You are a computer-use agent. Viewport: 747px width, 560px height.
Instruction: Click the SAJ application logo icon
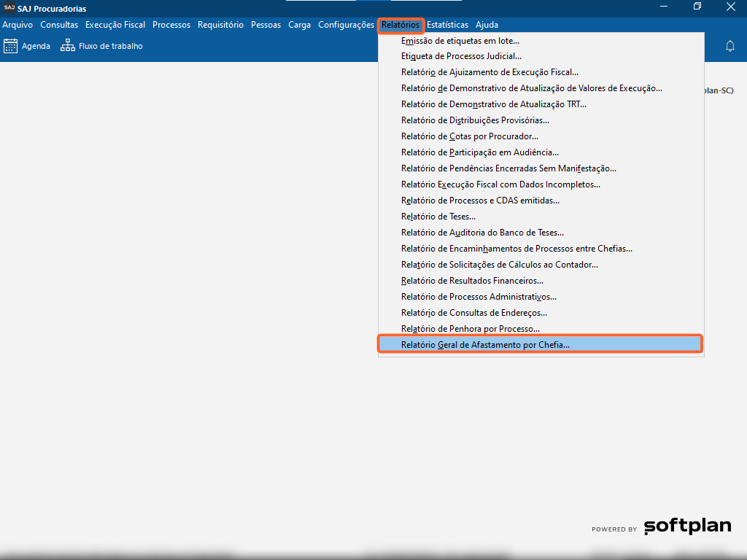(9, 8)
